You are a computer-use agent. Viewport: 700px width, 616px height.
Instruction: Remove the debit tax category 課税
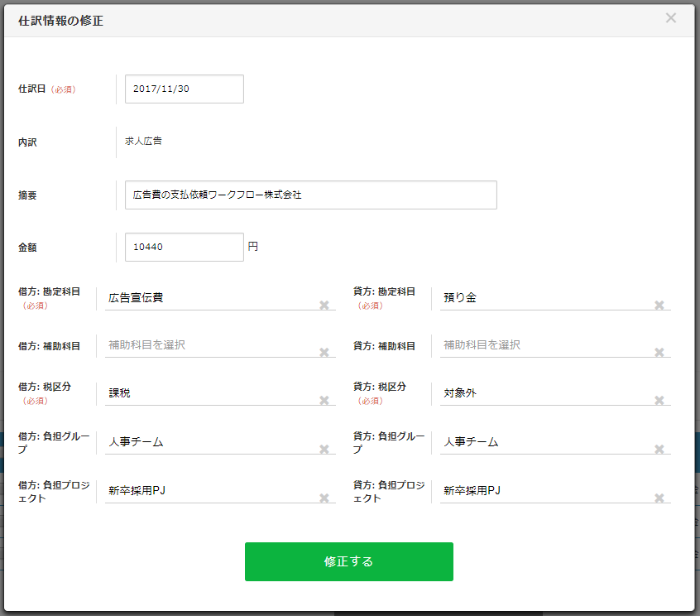pyautogui.click(x=324, y=401)
